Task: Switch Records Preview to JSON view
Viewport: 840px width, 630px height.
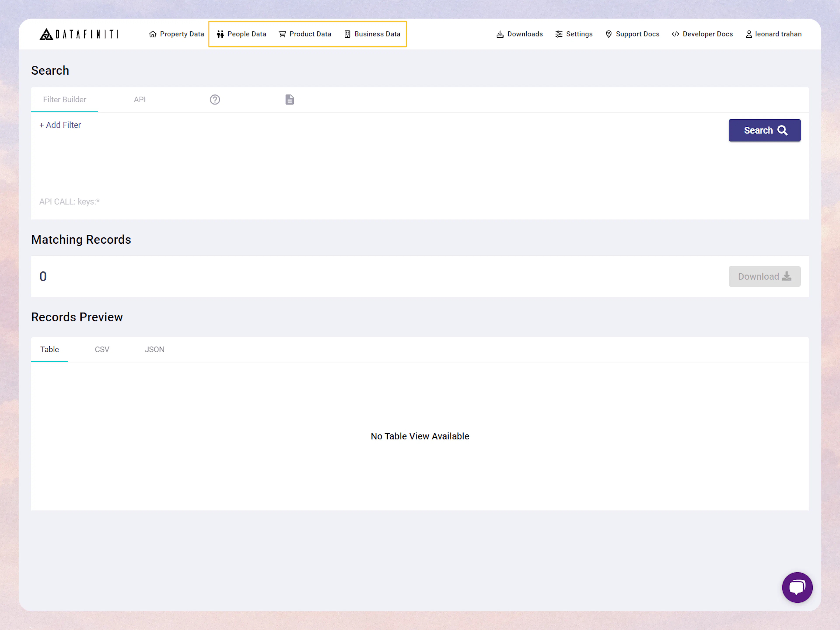Action: tap(155, 349)
